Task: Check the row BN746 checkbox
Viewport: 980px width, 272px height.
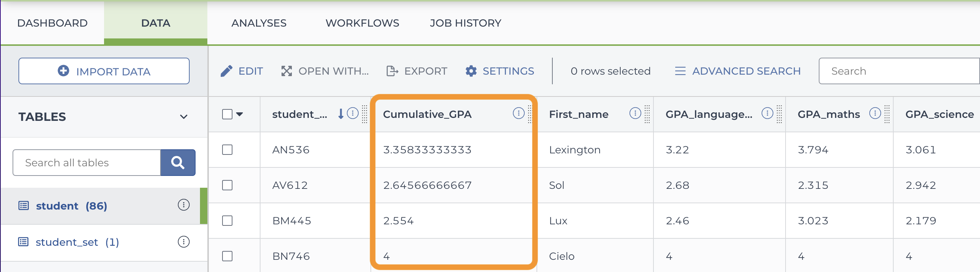Action: tap(227, 256)
